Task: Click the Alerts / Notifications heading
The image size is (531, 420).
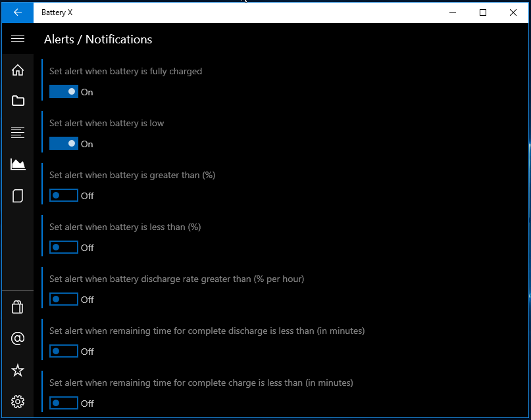Action: 98,39
